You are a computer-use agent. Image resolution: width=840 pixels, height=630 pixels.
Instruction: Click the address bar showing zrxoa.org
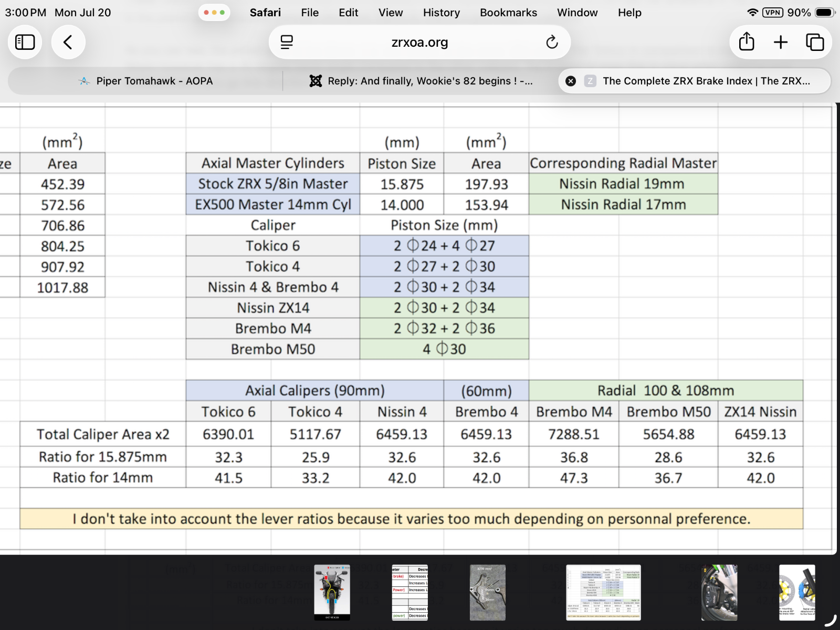pos(419,42)
